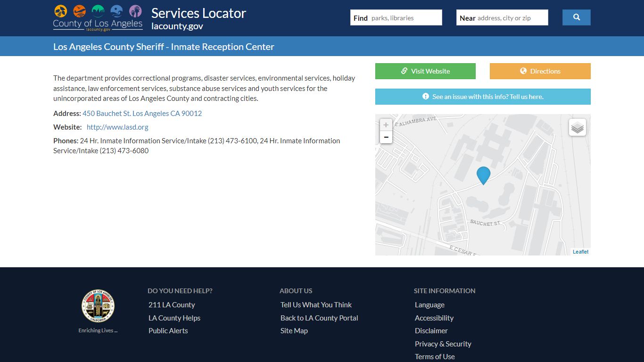This screenshot has height=362, width=644.
Task: Zoom in on the map
Action: point(386,125)
